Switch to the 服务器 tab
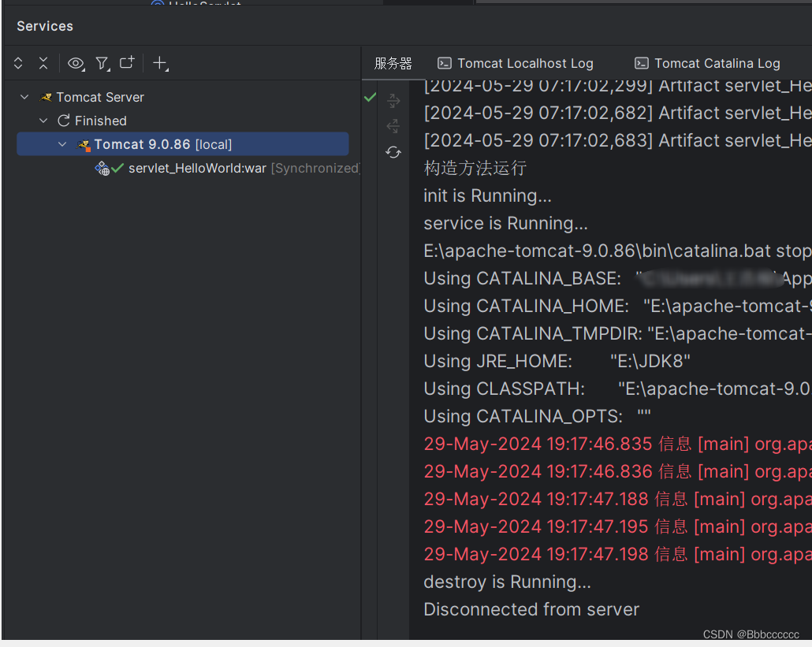The image size is (812, 647). pos(393,63)
